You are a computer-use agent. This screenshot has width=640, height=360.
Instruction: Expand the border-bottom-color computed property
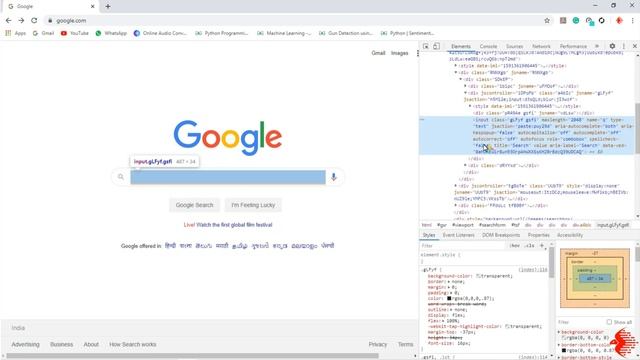(x=559, y=345)
